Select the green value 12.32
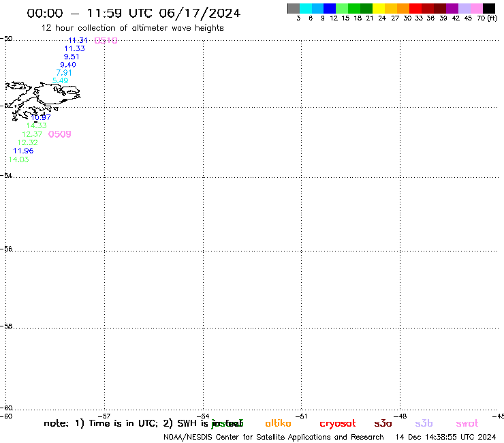 pyautogui.click(x=28, y=142)
